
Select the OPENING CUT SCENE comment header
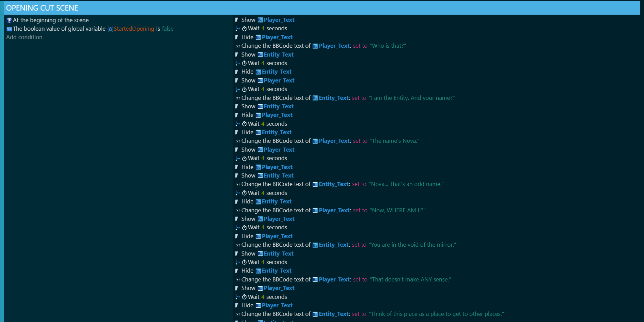pyautogui.click(x=42, y=7)
